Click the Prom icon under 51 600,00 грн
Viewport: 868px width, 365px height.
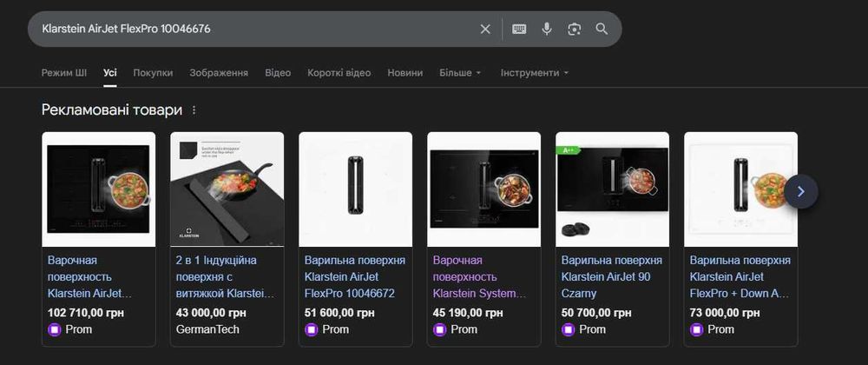pyautogui.click(x=311, y=329)
